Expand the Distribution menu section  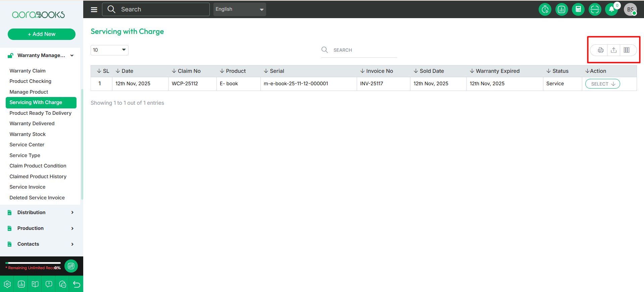click(x=41, y=212)
